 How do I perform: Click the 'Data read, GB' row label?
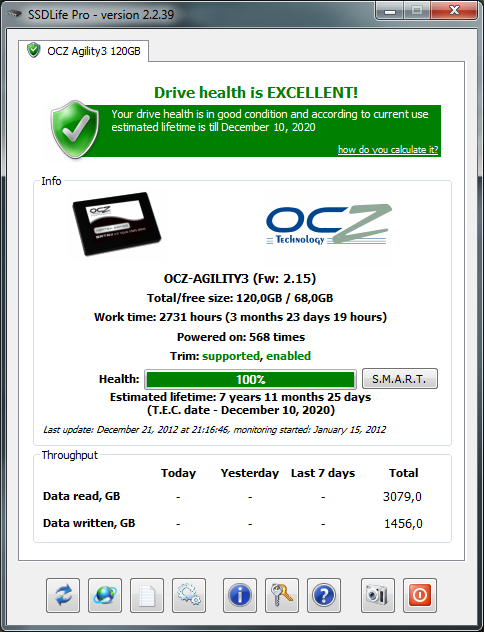click(82, 496)
